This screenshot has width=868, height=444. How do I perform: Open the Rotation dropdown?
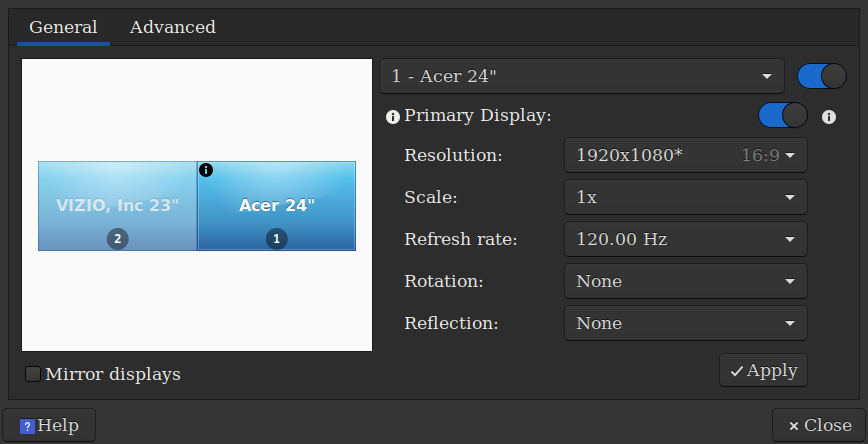(685, 281)
